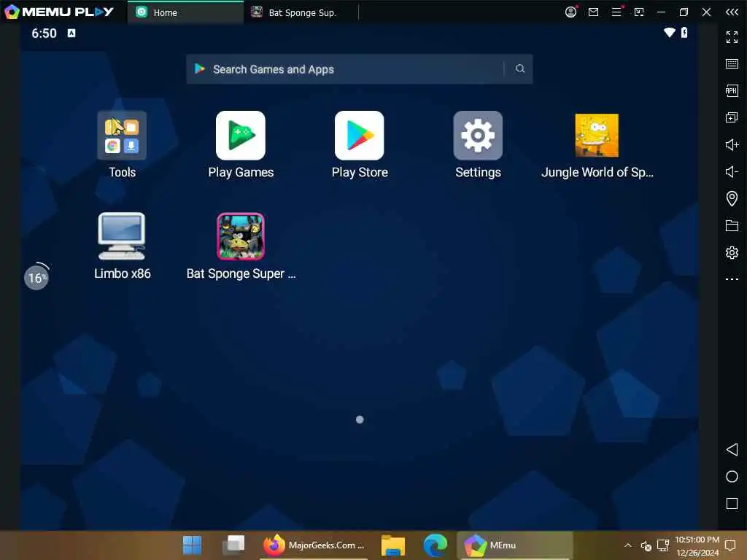Image resolution: width=747 pixels, height=560 pixels.
Task: Open Task View on taskbar
Action: point(233,545)
